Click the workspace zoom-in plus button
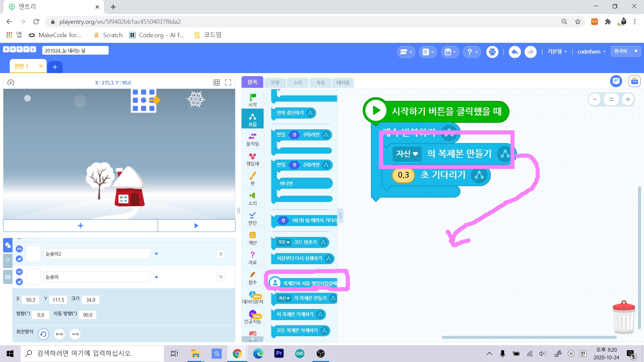 [628, 99]
